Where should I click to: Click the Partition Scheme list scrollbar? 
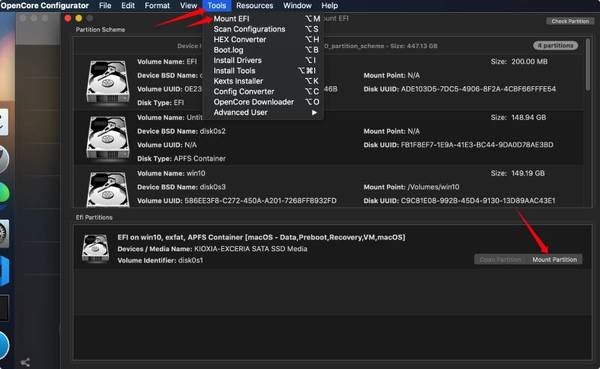pyautogui.click(x=588, y=65)
